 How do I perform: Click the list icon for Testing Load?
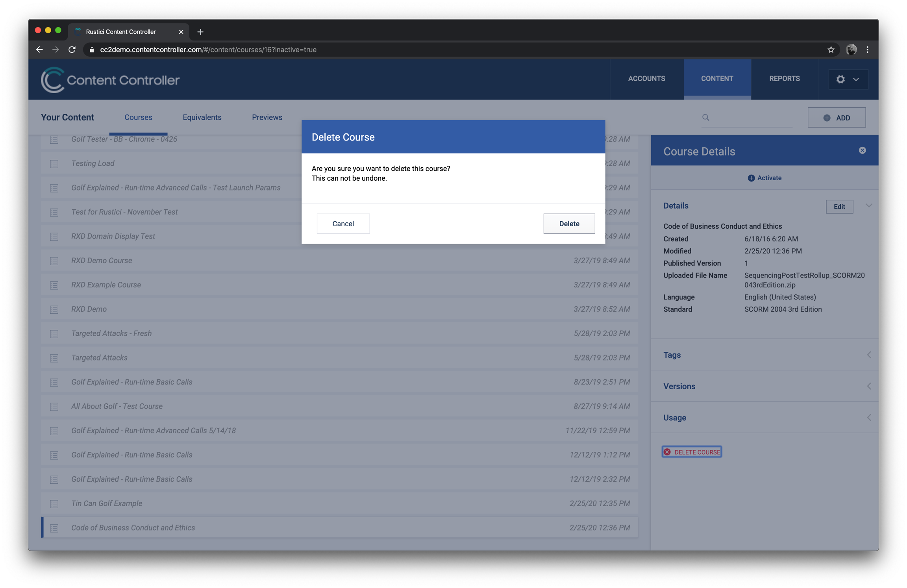[54, 164]
